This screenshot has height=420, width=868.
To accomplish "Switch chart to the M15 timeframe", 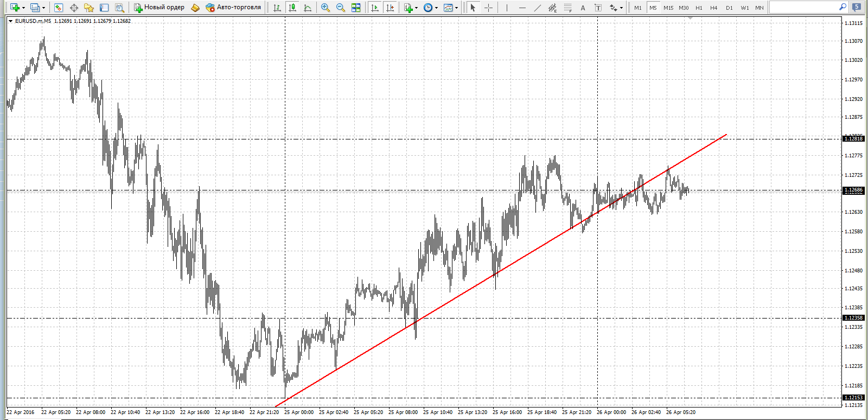I will pos(668,8).
